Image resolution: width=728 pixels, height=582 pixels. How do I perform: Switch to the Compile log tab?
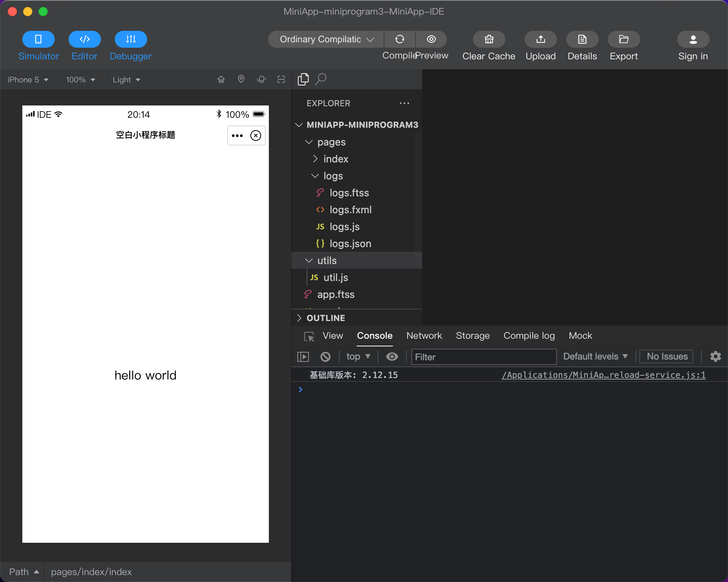click(x=529, y=336)
